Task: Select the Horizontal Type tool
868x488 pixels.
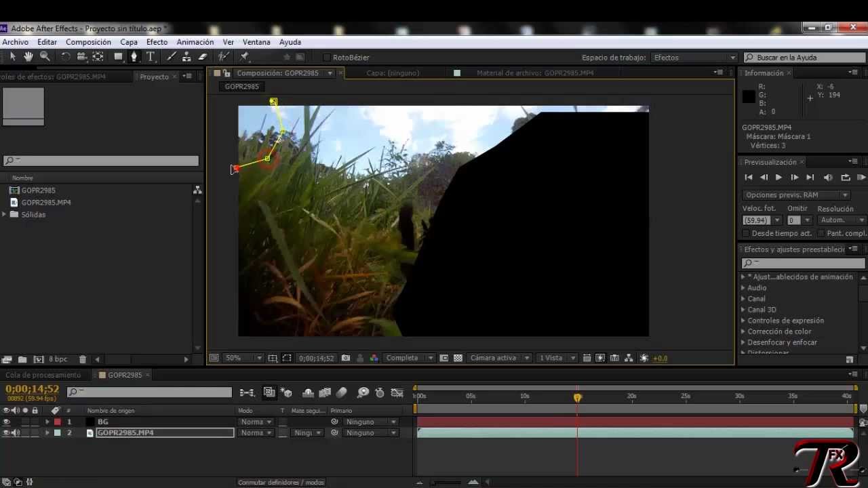Action: tap(151, 57)
